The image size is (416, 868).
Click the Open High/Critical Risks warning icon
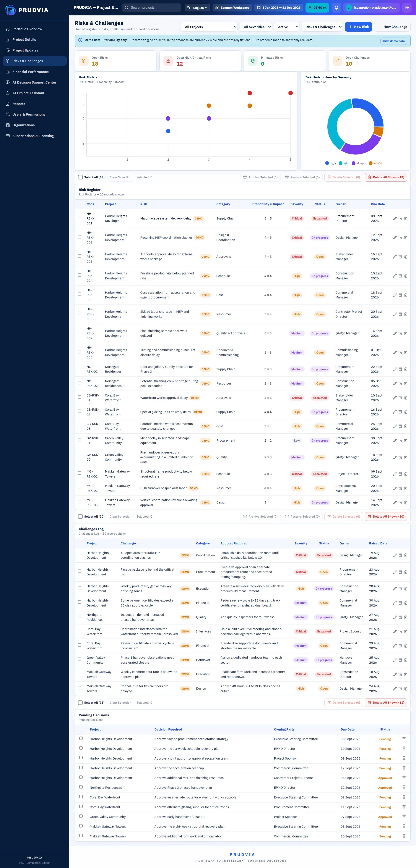(168, 61)
